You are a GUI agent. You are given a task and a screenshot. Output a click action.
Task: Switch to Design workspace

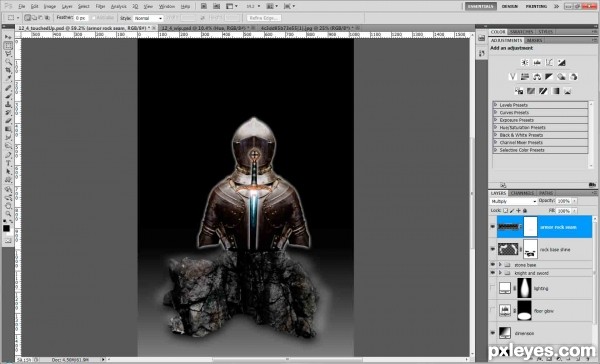[510, 6]
